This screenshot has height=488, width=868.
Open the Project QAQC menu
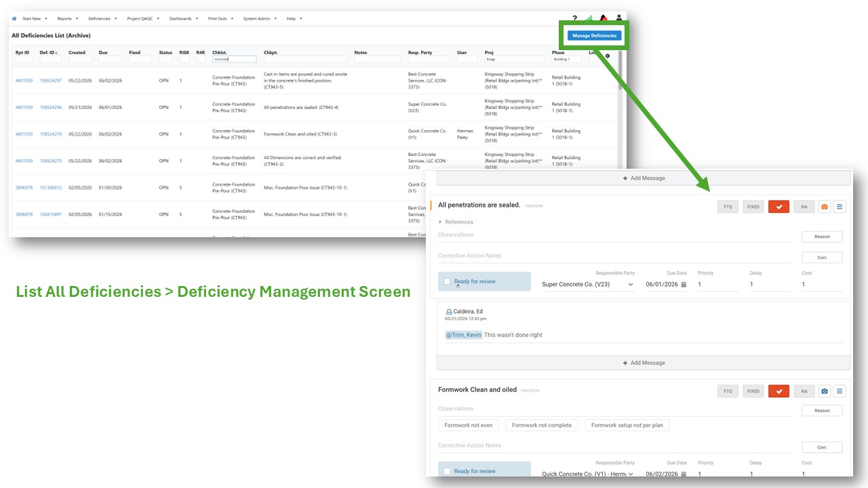(143, 19)
